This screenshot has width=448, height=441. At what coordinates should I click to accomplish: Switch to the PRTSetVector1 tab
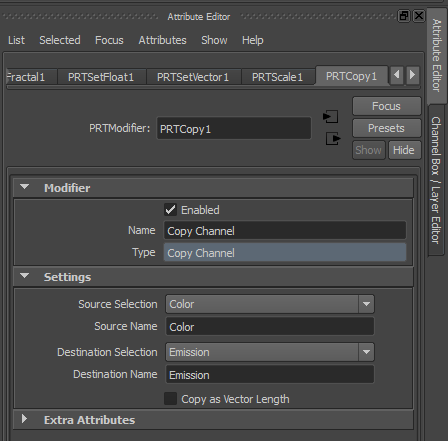(193, 77)
